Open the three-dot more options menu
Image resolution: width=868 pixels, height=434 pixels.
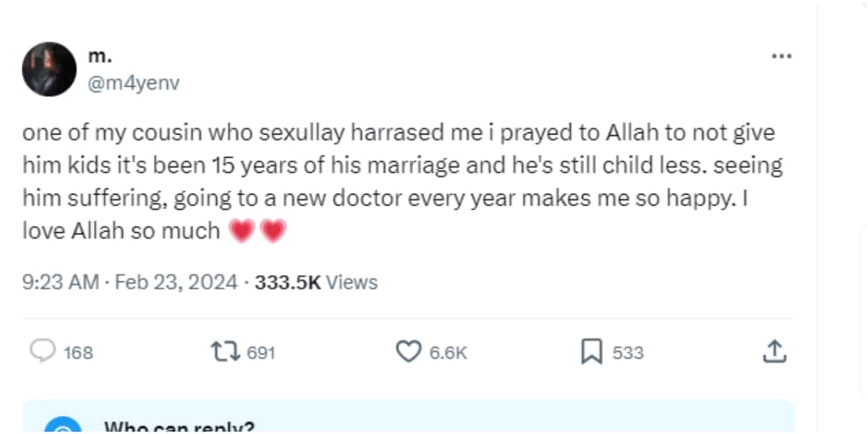point(781,56)
